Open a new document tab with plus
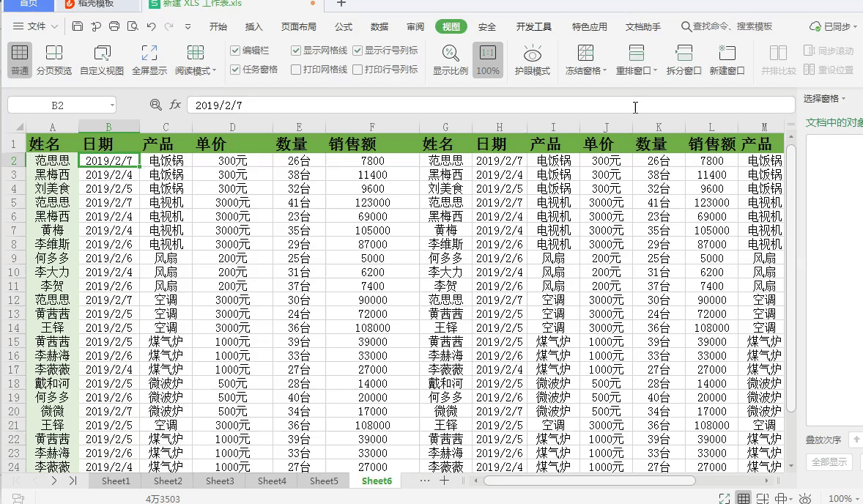Viewport: 863px width, 504px height. pyautogui.click(x=341, y=4)
